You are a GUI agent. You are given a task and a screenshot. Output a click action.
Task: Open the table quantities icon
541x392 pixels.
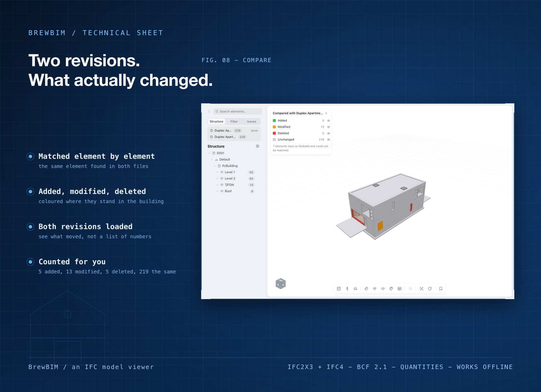pos(400,289)
